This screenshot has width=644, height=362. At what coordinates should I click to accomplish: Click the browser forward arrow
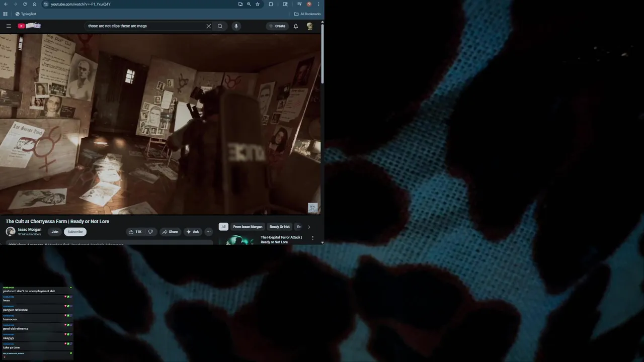coord(15,4)
